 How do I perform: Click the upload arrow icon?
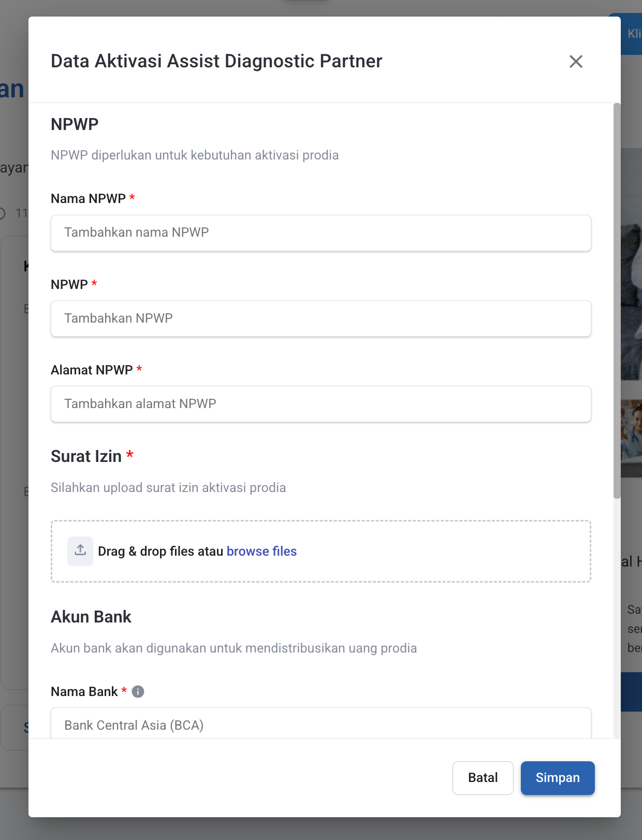click(x=80, y=551)
